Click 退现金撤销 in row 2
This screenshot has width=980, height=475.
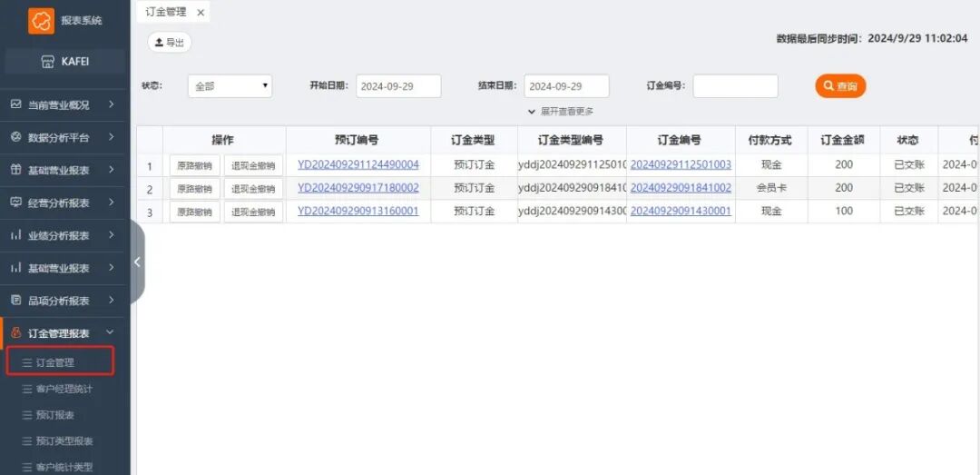tap(254, 188)
